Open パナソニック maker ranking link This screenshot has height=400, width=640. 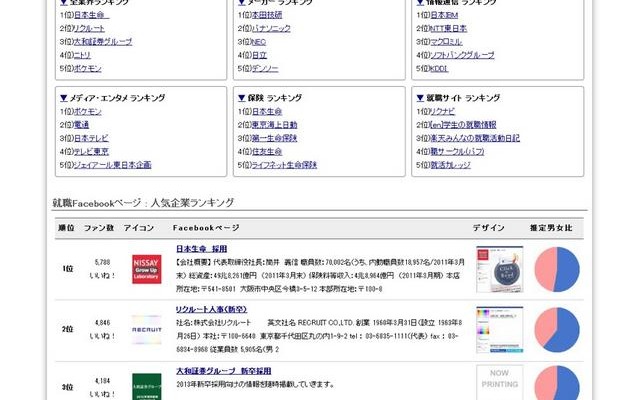271,29
